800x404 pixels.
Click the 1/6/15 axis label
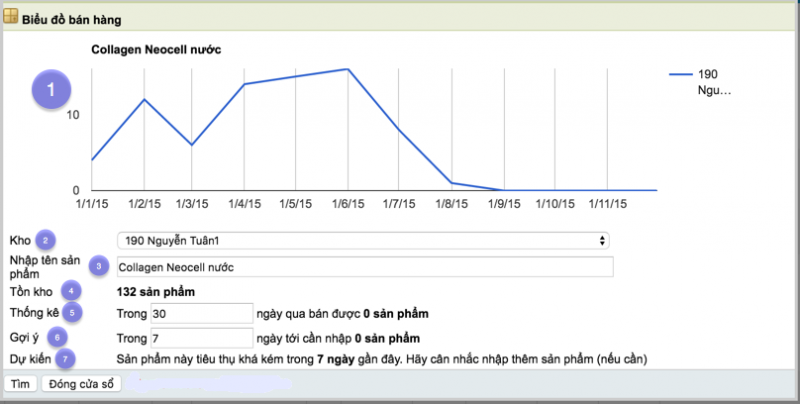point(348,204)
